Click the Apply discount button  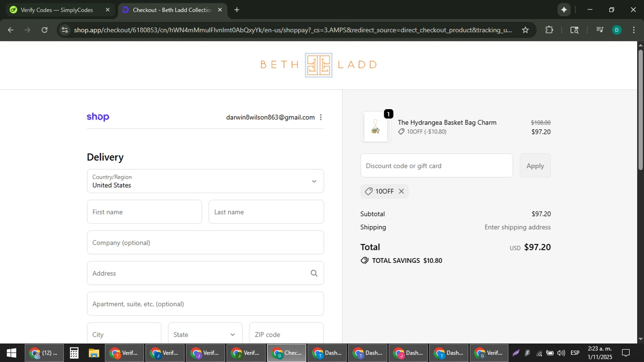[535, 165]
